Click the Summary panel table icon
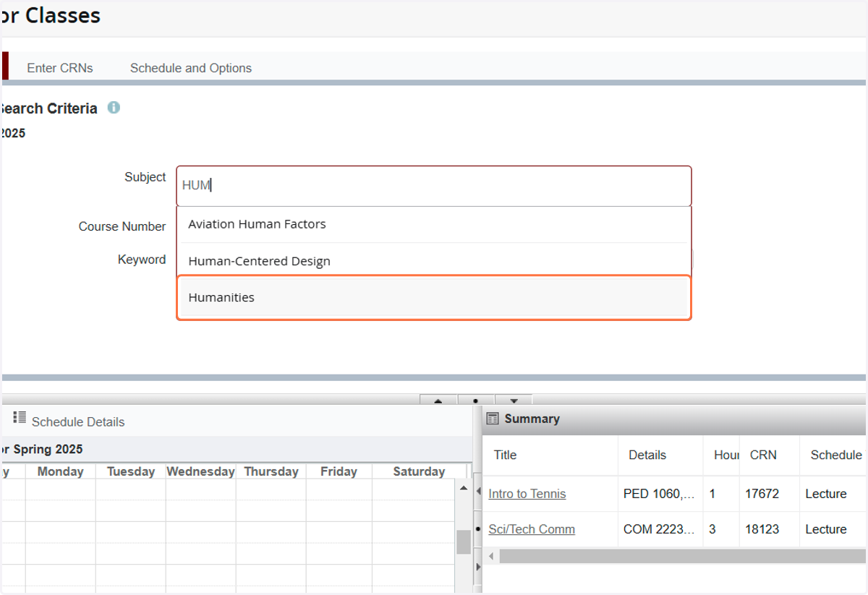 point(493,419)
